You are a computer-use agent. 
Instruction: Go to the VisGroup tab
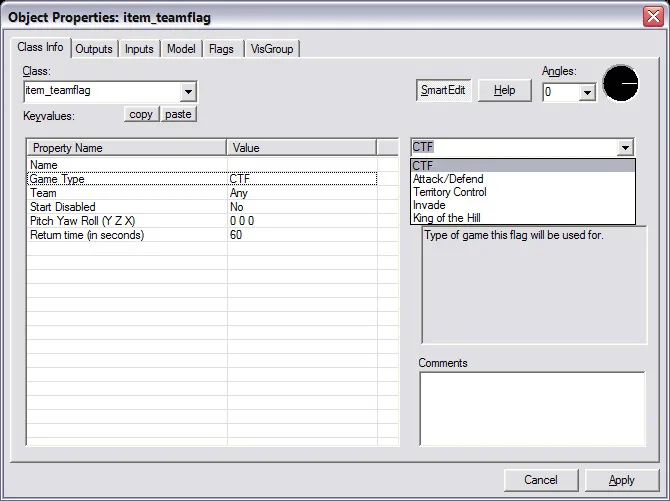pos(270,49)
